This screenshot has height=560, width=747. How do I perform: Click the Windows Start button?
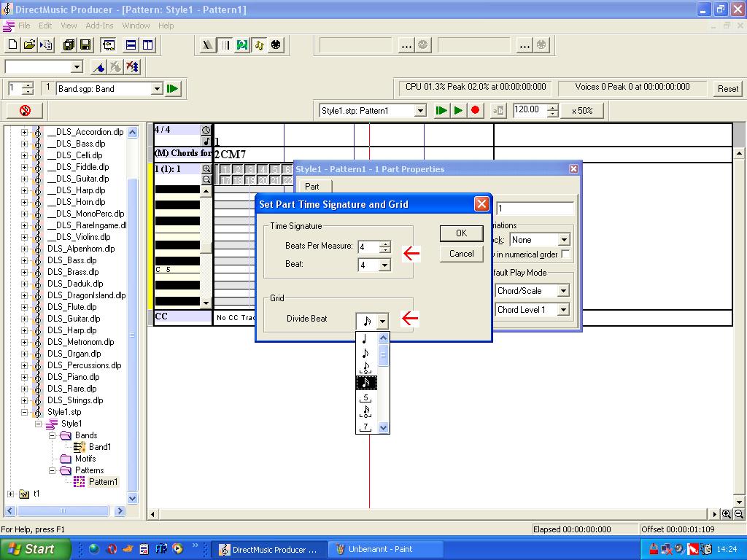[35, 549]
